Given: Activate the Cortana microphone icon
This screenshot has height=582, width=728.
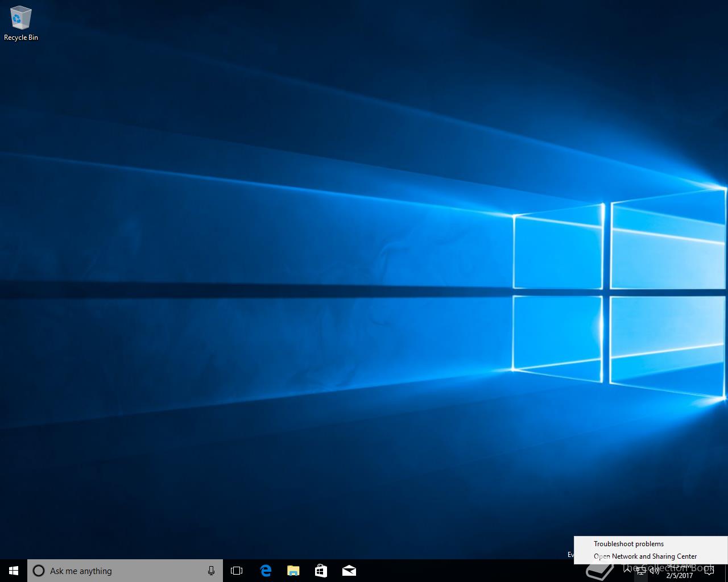Looking at the screenshot, I should [x=211, y=571].
